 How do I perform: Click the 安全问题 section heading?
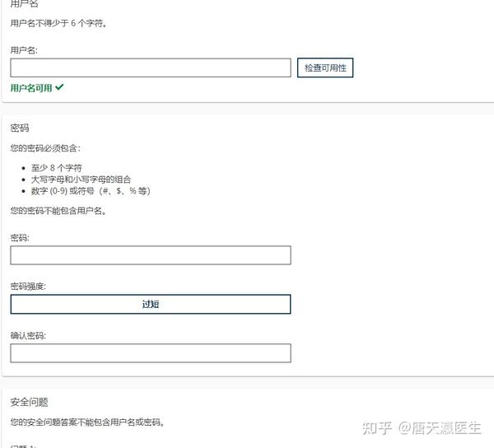[x=30, y=403]
